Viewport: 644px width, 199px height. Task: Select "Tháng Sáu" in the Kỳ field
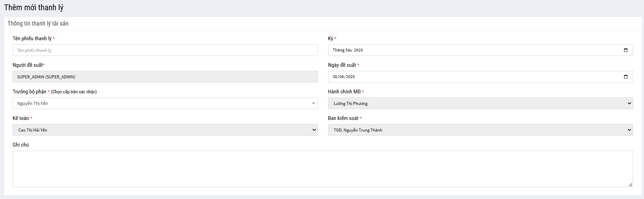(x=342, y=50)
